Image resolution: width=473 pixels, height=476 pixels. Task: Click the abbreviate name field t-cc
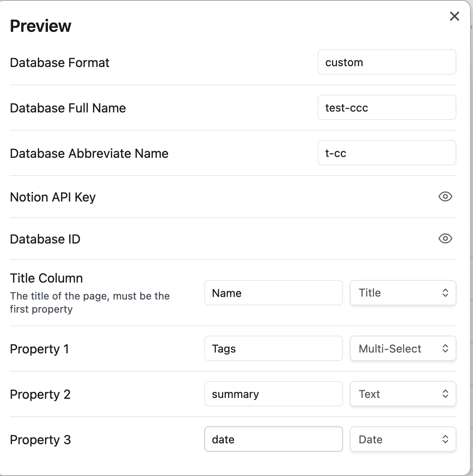coord(387,153)
